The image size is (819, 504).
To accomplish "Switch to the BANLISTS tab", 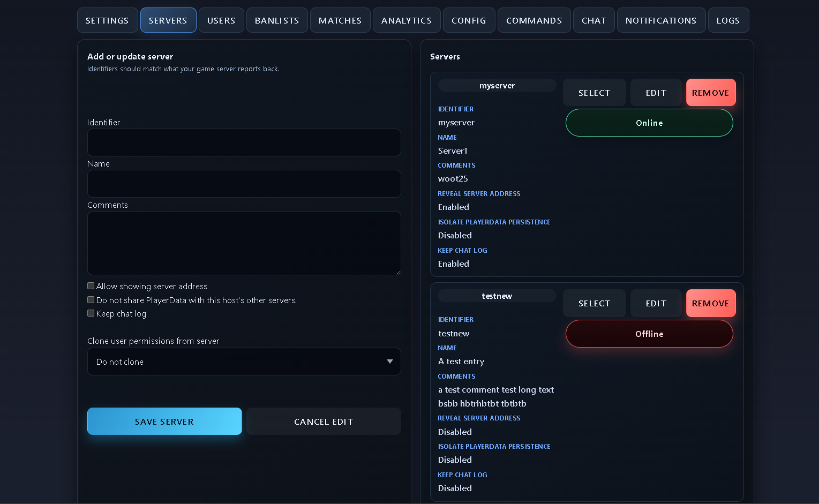I will pos(277,20).
